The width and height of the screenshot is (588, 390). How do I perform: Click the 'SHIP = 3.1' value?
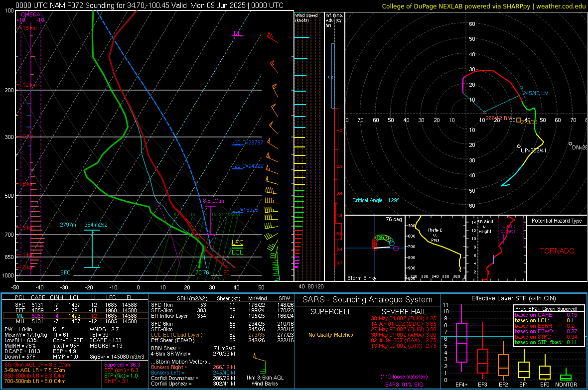pos(116,381)
